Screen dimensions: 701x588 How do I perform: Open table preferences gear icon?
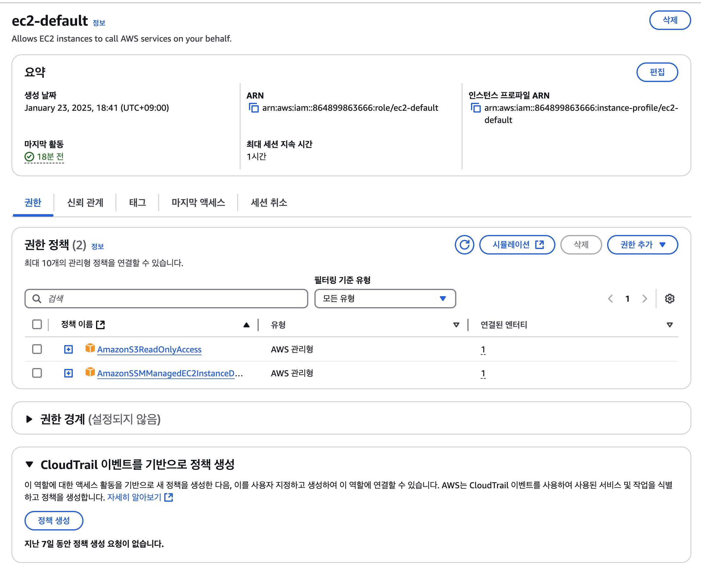pos(669,299)
